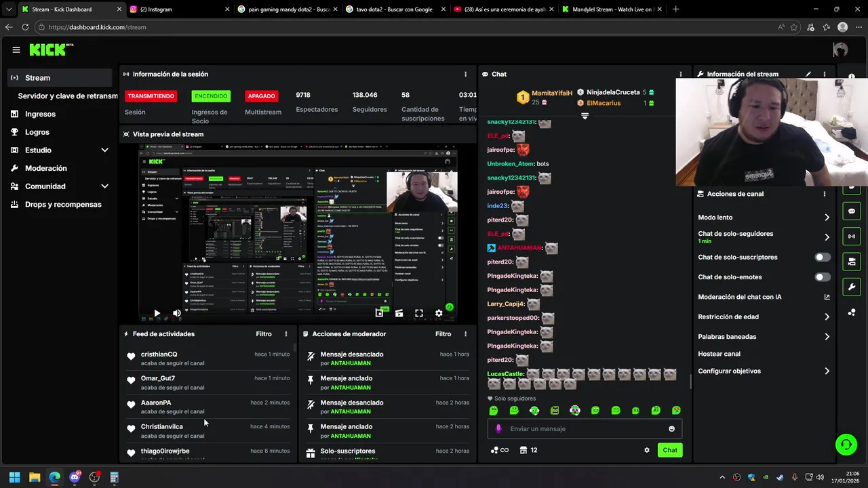Click Omar_Gut7 in the activity feed
Viewport: 868px width, 488px height.
click(158, 378)
